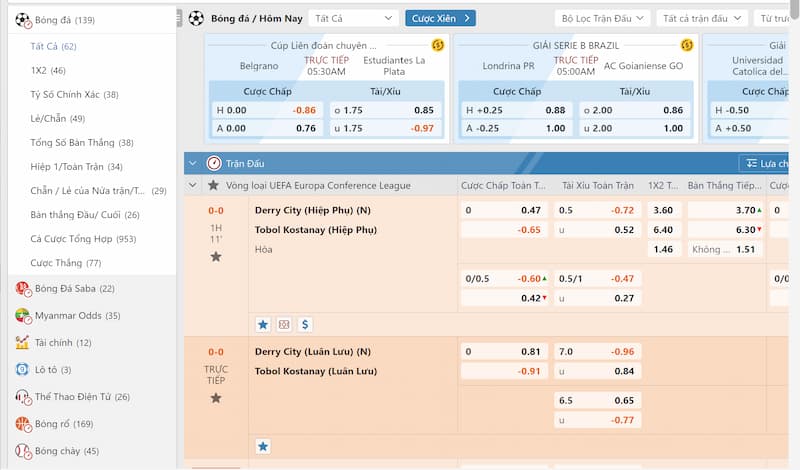Click the coin icon on Belgrano match card

(437, 45)
